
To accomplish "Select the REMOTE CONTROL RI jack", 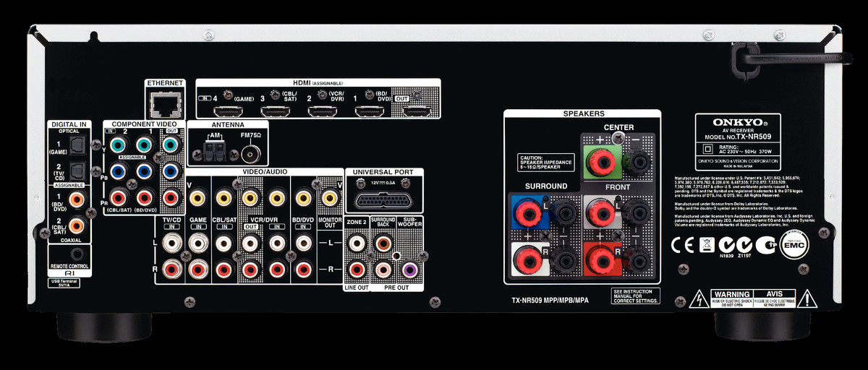I will click(x=77, y=254).
